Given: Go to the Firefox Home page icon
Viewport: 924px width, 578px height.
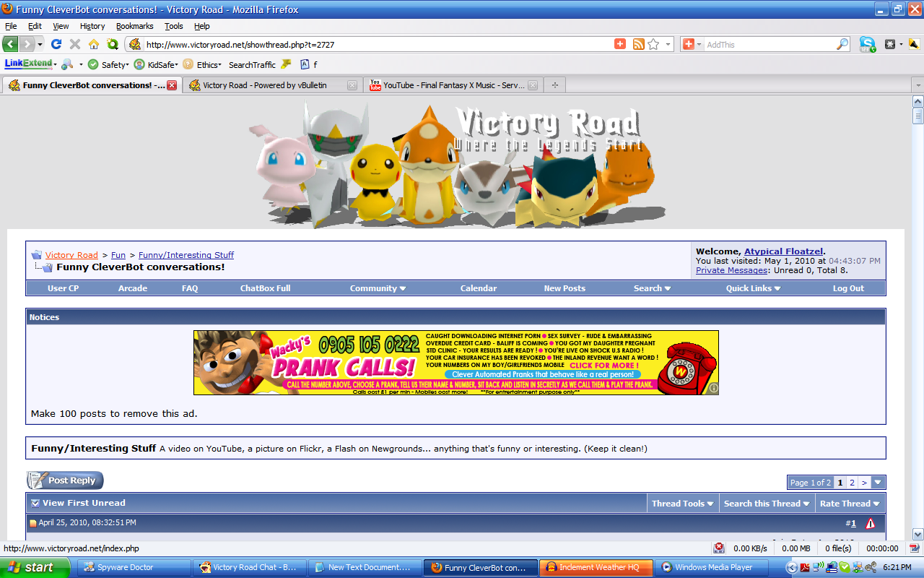Looking at the screenshot, I should tap(94, 44).
